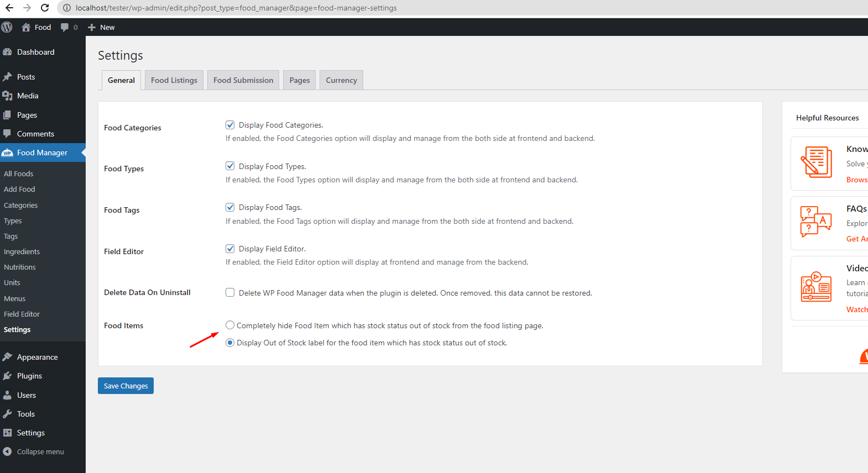This screenshot has height=473, width=868.
Task: Open Tags submenu link
Action: pos(11,236)
